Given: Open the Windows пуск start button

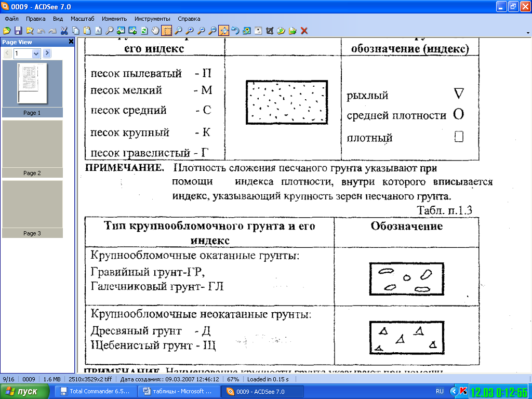Looking at the screenshot, I should 24,392.
